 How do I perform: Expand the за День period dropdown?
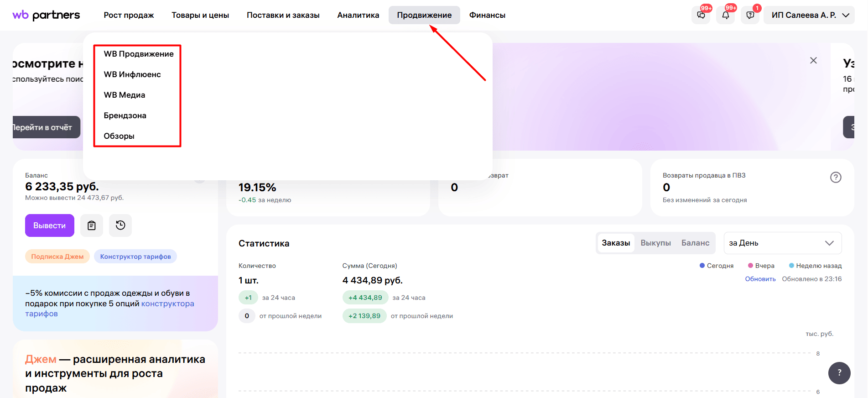tap(783, 243)
